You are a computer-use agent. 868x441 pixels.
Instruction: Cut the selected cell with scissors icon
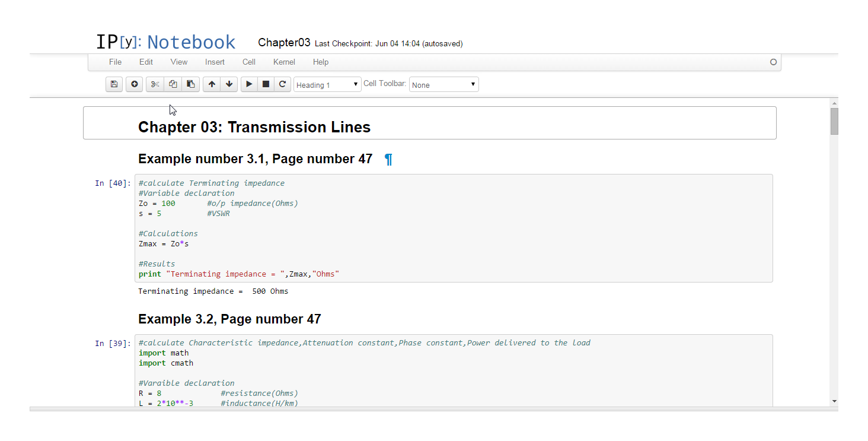point(155,84)
